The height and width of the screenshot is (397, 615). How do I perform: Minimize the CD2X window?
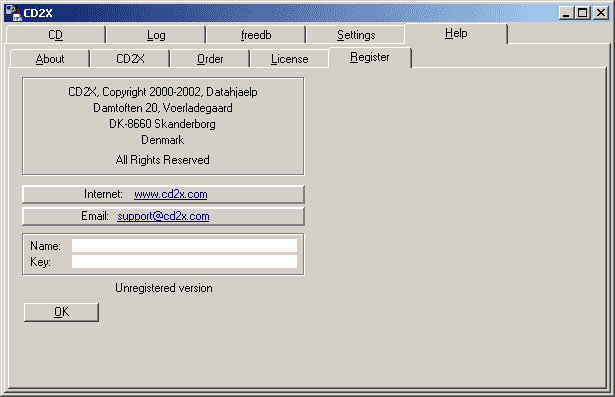(566, 13)
